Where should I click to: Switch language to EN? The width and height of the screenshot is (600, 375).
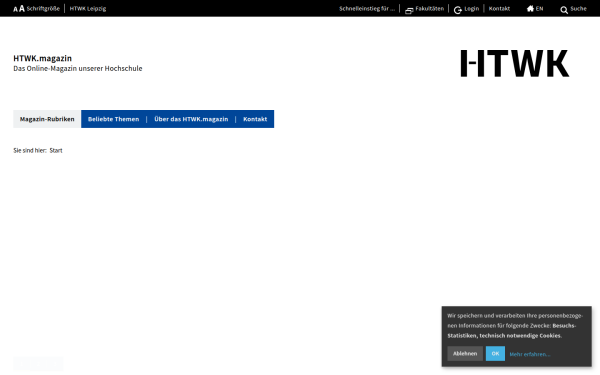coord(539,8)
